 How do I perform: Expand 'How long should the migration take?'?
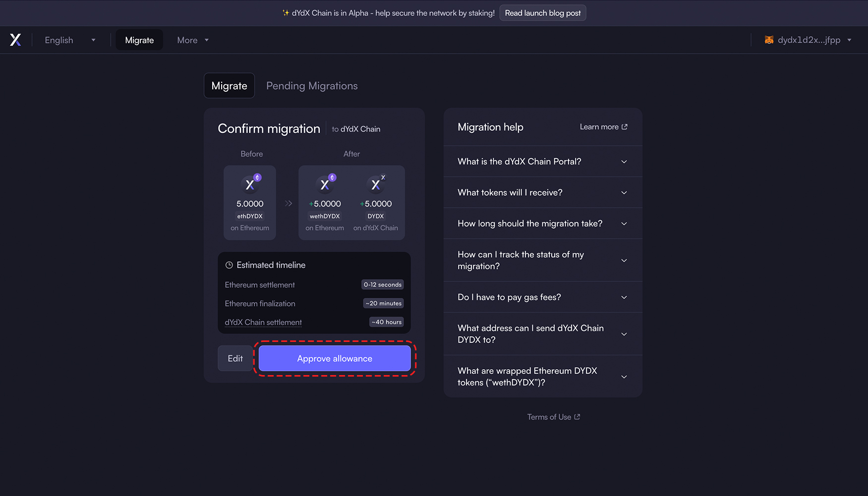tap(543, 223)
